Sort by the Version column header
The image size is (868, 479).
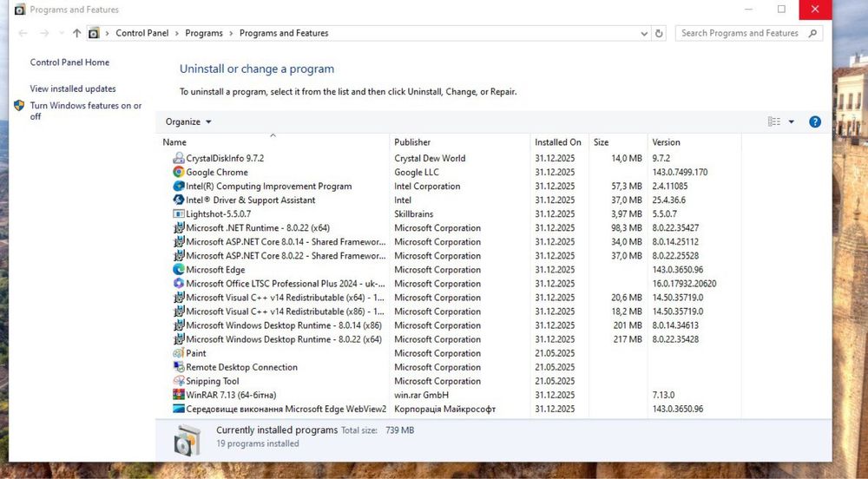pyautogui.click(x=694, y=142)
